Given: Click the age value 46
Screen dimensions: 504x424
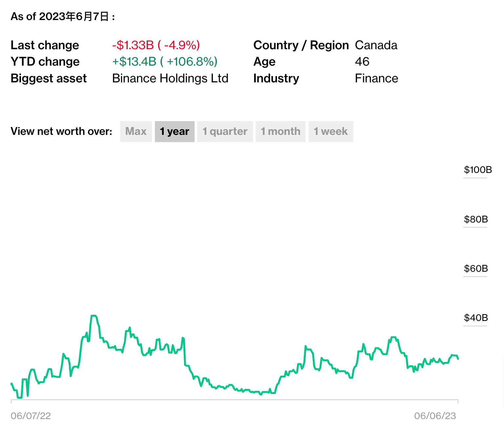Looking at the screenshot, I should [x=362, y=62].
